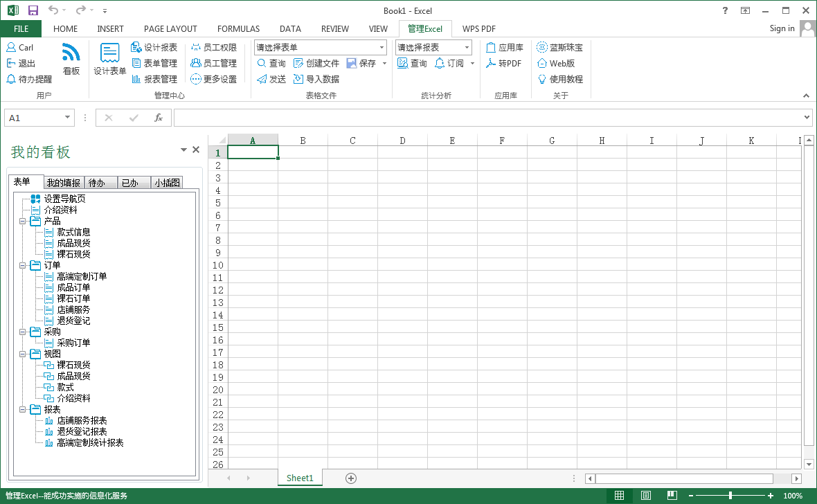Open 设计报表 report designer

pos(154,48)
